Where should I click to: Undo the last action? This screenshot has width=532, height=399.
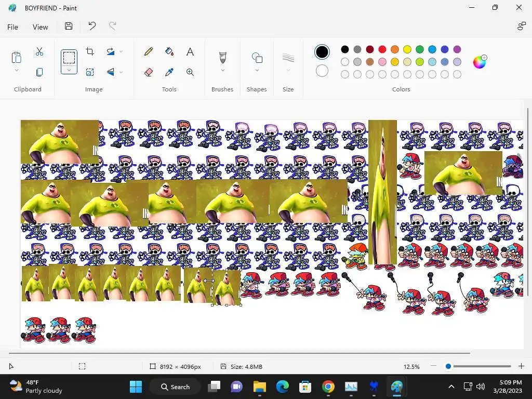click(x=92, y=26)
